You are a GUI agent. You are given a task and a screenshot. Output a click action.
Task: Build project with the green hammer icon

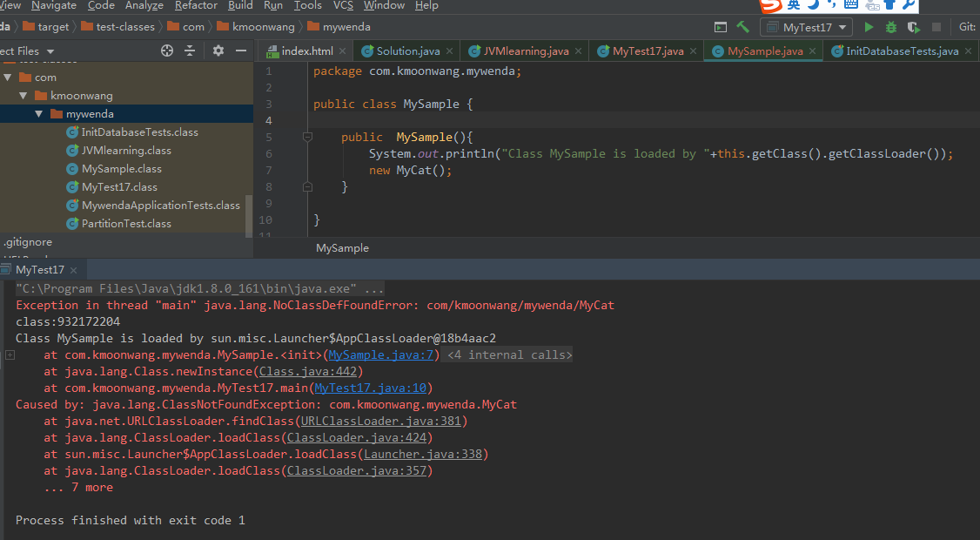742,27
